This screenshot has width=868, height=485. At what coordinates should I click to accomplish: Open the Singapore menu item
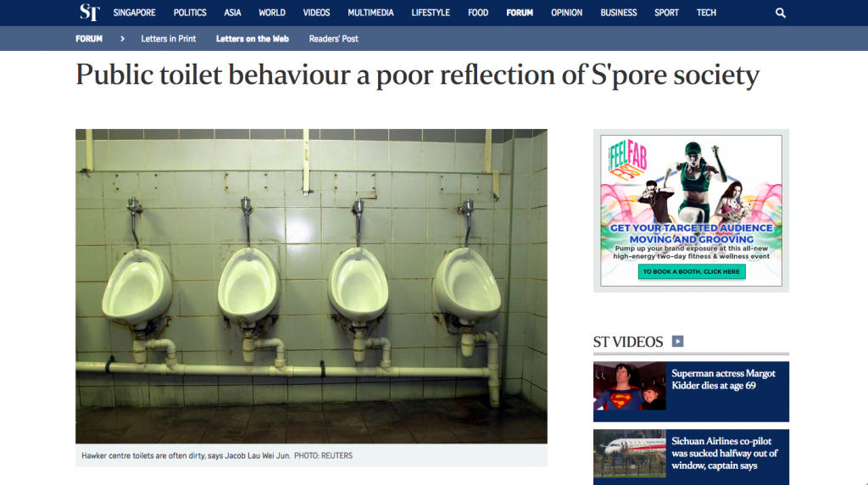coord(135,13)
